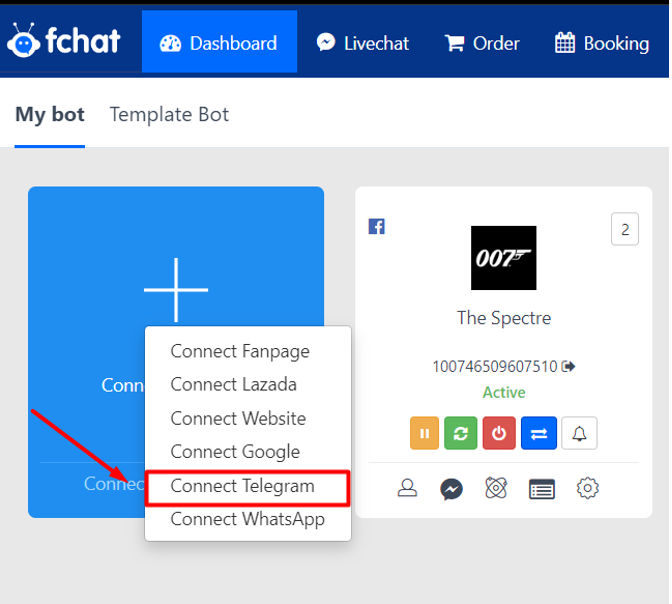Click the page ID 100746509607510
Image resolution: width=672 pixels, height=604 pixels.
coord(495,367)
